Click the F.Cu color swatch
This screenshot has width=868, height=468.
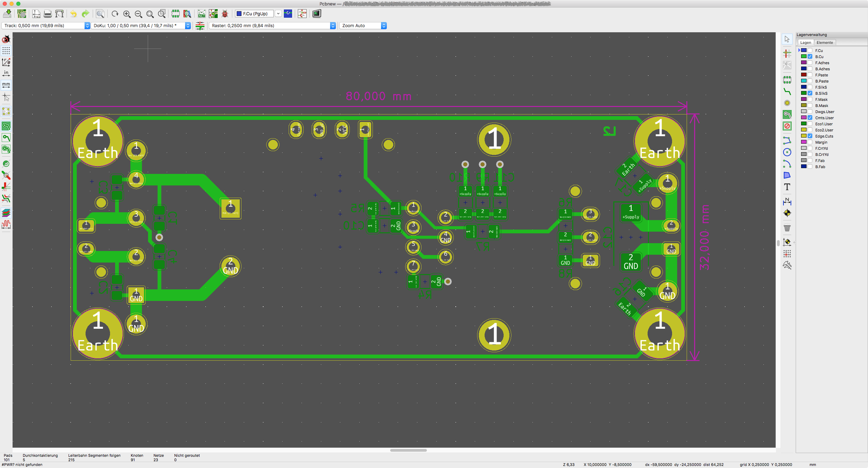pos(804,50)
